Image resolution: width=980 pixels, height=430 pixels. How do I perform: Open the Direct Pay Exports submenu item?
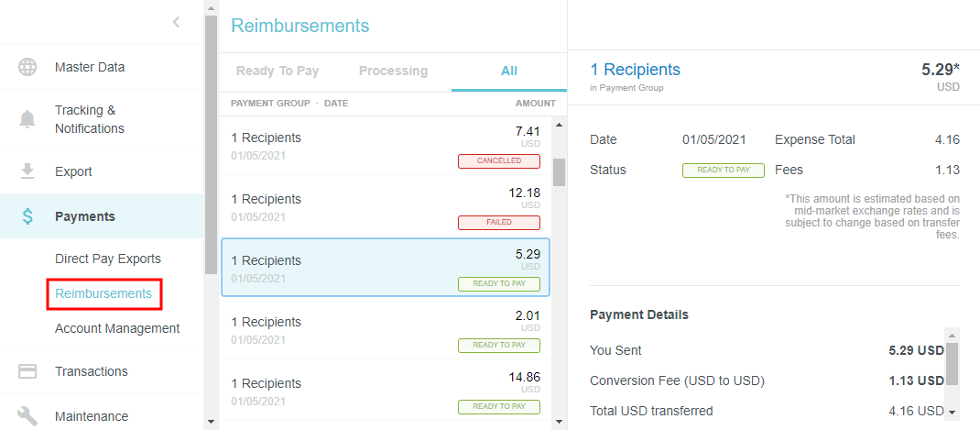107,259
